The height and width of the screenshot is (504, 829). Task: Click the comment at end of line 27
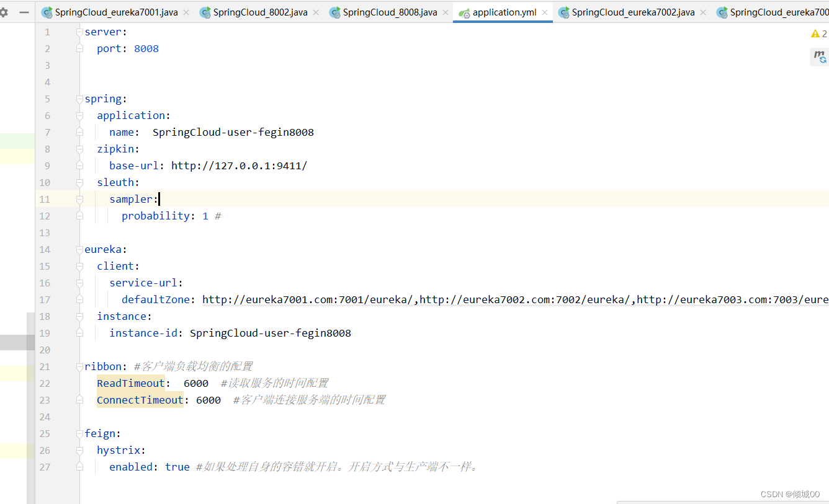point(338,467)
